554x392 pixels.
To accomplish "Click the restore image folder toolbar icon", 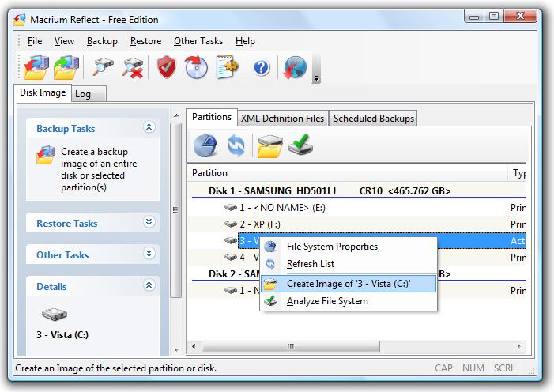I will [x=66, y=67].
